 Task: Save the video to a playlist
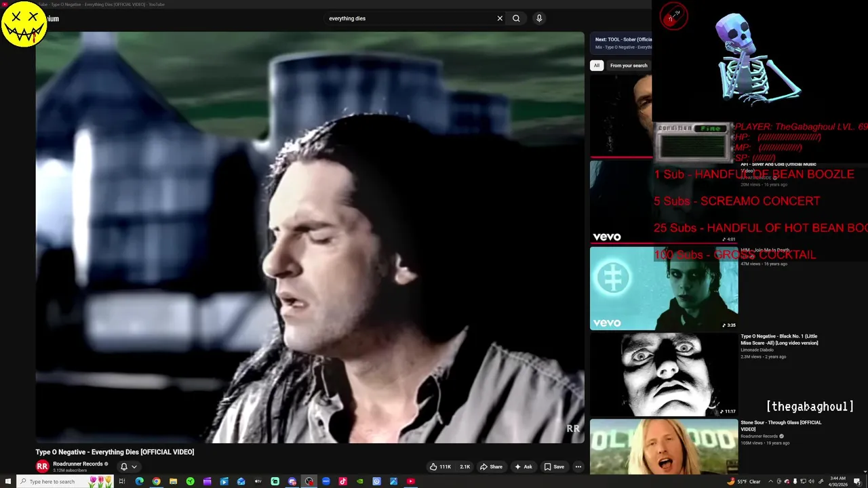pyautogui.click(x=554, y=466)
